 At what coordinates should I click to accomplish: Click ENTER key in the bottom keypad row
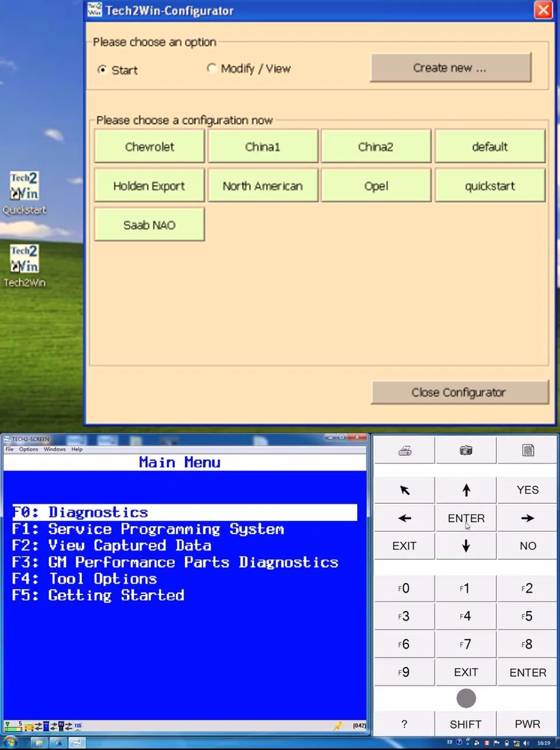(527, 672)
